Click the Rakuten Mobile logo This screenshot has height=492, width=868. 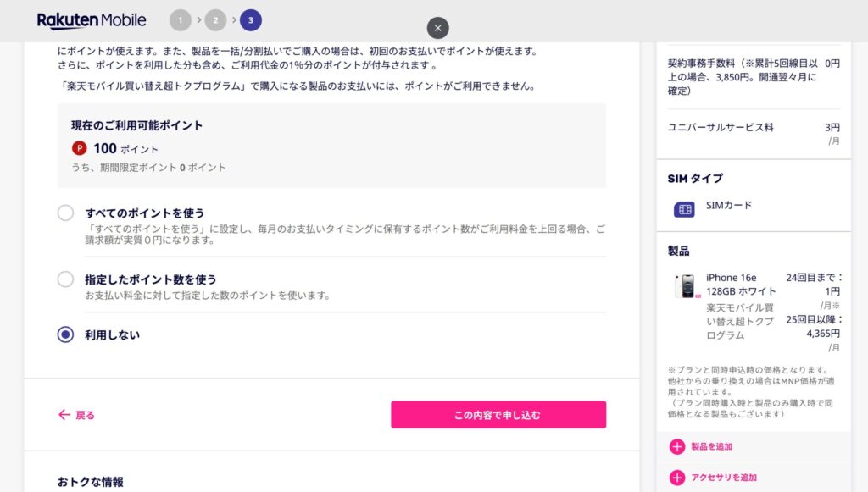(92, 20)
